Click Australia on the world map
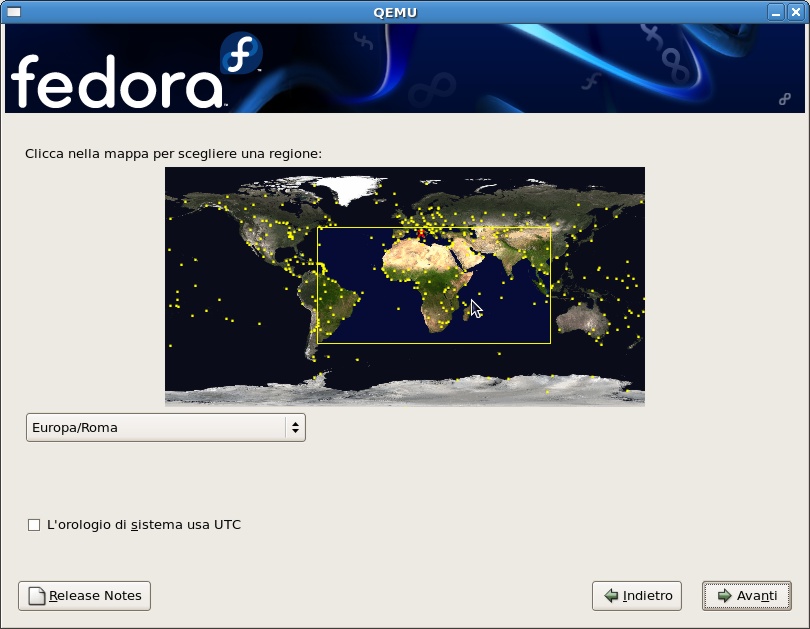The width and height of the screenshot is (810, 629). tap(582, 319)
